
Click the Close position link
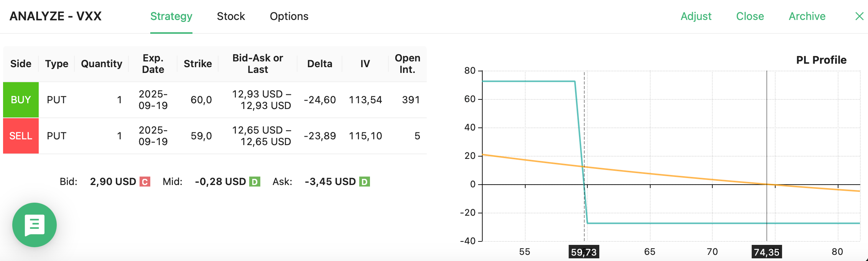click(x=750, y=16)
